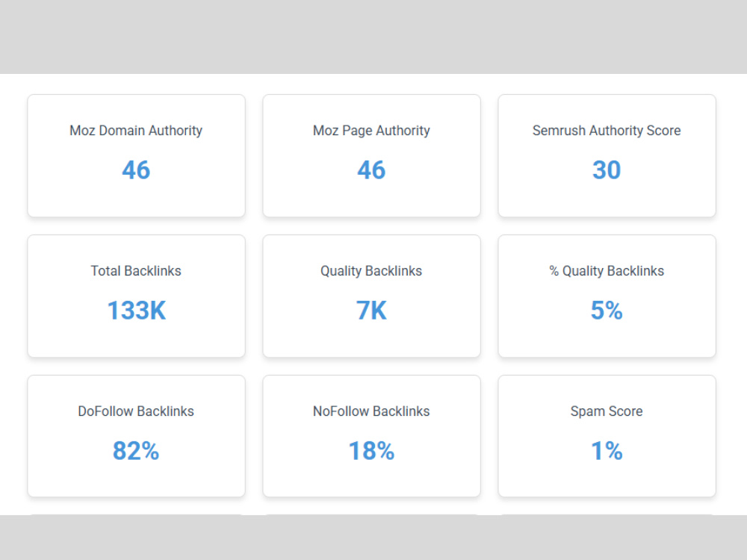This screenshot has width=747, height=560.
Task: Select the 82% DoFollow value
Action: (x=136, y=450)
